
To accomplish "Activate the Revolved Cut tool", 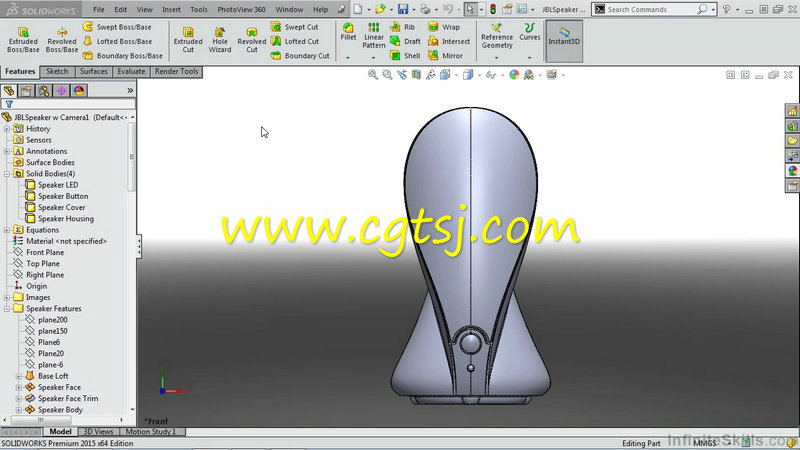I will pos(252,40).
